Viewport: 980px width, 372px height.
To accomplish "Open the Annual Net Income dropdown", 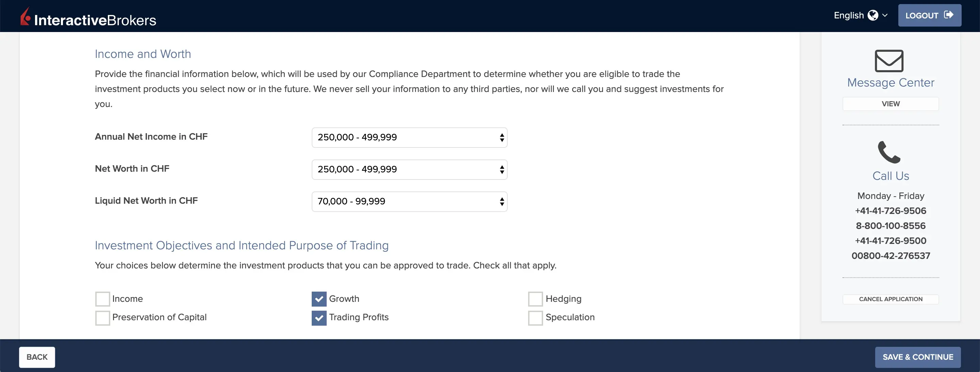I will (x=409, y=137).
